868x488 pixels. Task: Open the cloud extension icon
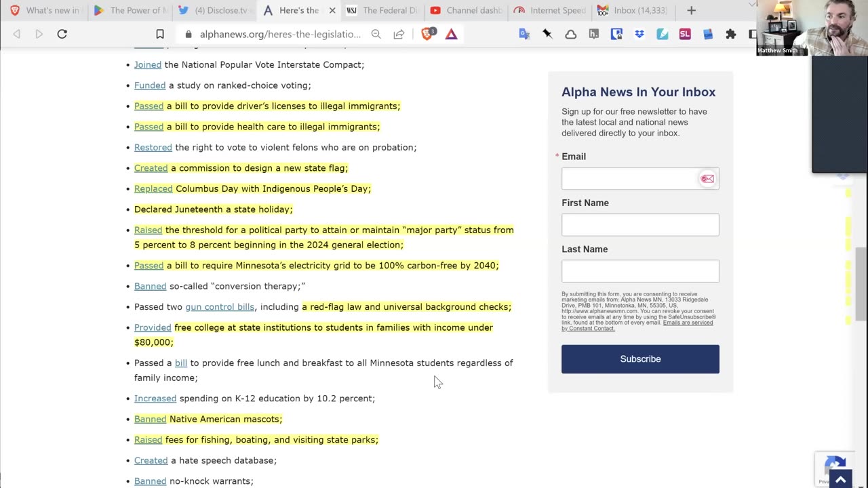tap(571, 34)
